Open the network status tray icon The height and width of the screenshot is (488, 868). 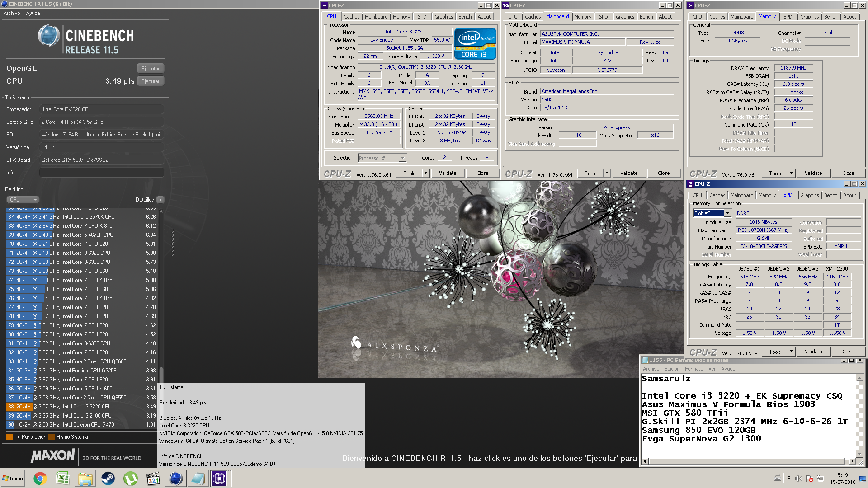pyautogui.click(x=821, y=479)
